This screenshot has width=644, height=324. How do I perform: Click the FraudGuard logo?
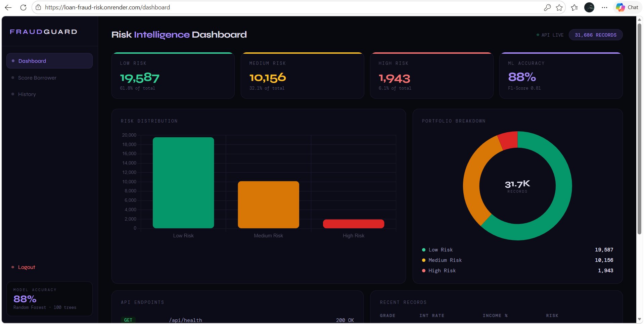coord(43,32)
